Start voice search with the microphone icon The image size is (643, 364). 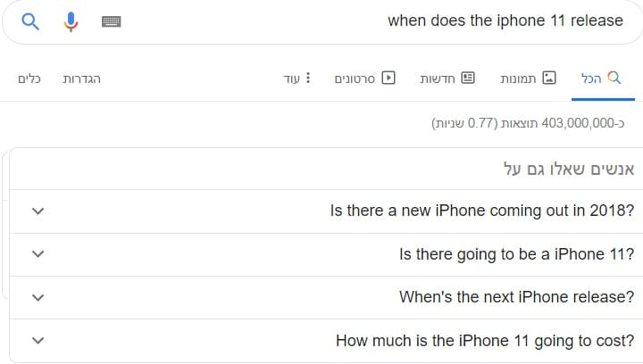click(71, 21)
